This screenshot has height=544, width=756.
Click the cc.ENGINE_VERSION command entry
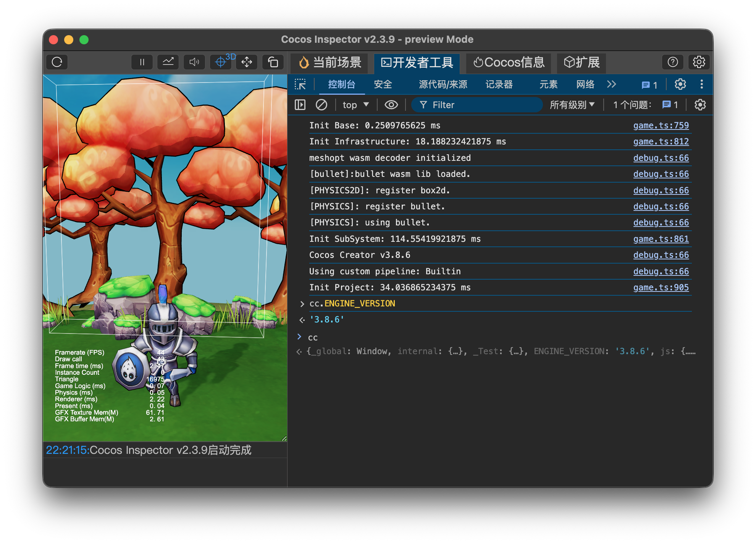click(352, 304)
